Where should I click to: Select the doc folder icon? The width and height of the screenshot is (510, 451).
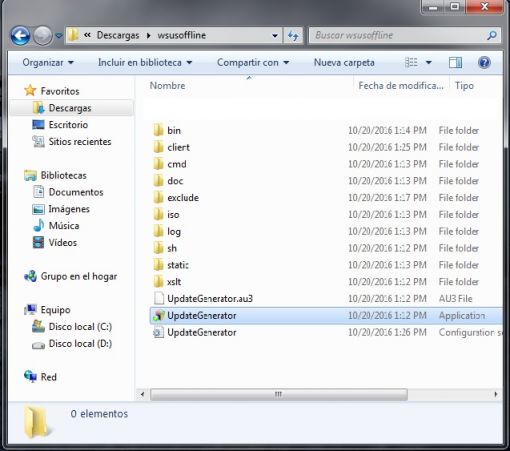158,180
